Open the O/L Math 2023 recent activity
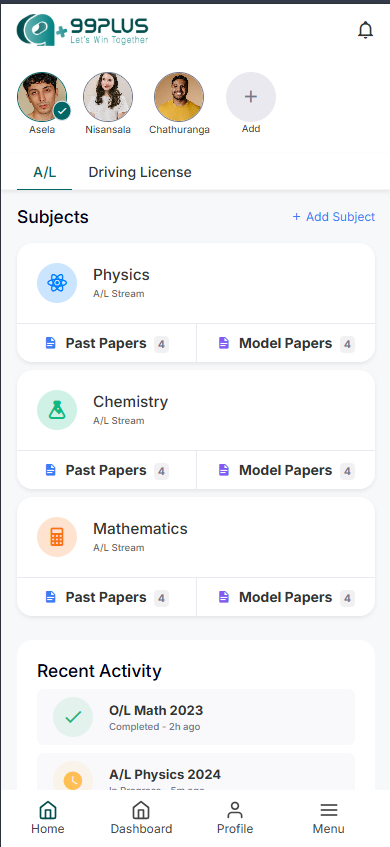Screen dimensions: 390x847 point(196,717)
